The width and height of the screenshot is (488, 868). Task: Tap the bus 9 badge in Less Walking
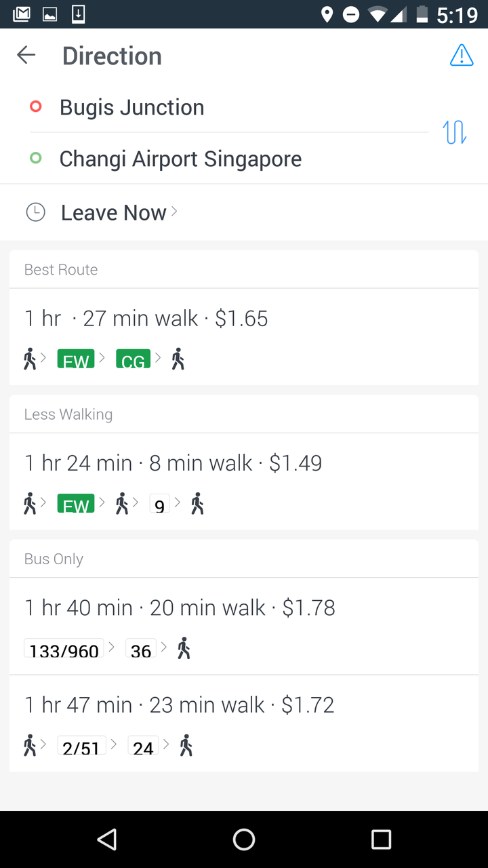tap(159, 505)
